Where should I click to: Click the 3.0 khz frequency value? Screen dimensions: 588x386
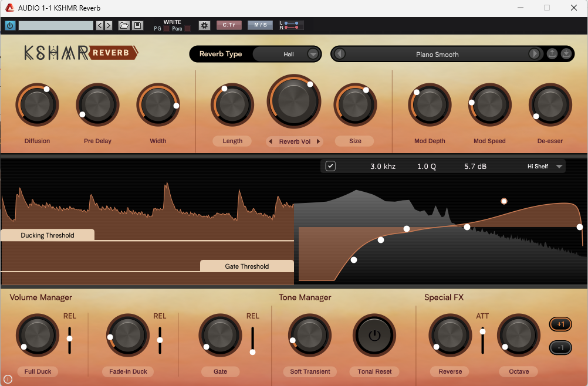pyautogui.click(x=383, y=167)
